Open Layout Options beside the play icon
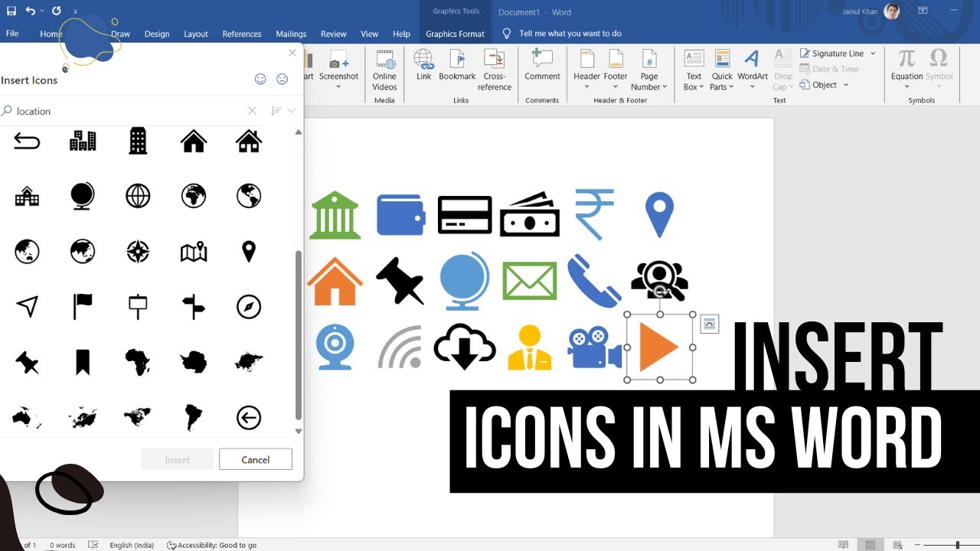 pos(710,324)
